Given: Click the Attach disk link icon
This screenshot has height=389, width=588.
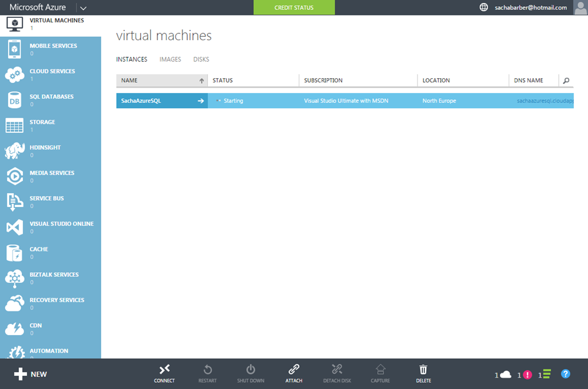Looking at the screenshot, I should (293, 370).
